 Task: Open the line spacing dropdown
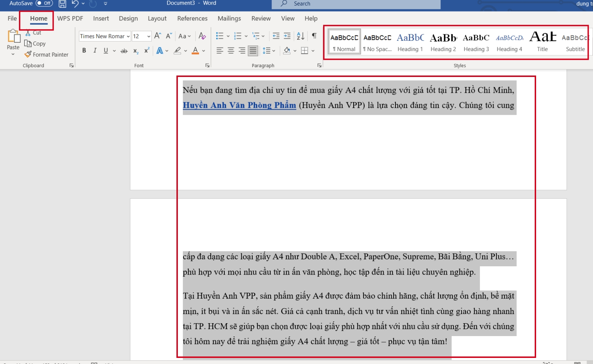click(269, 51)
